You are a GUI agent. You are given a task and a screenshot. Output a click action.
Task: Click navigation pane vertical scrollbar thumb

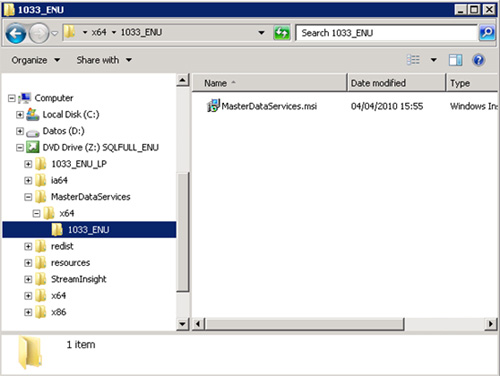183,231
